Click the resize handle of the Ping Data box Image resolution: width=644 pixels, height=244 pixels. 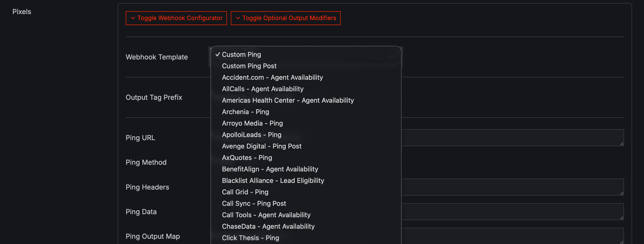click(x=622, y=218)
